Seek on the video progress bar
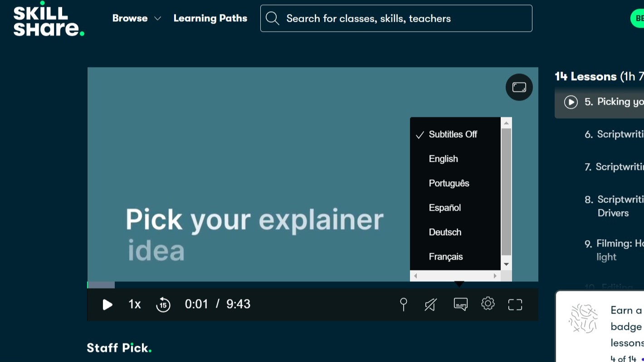644x362 pixels. click(312, 285)
